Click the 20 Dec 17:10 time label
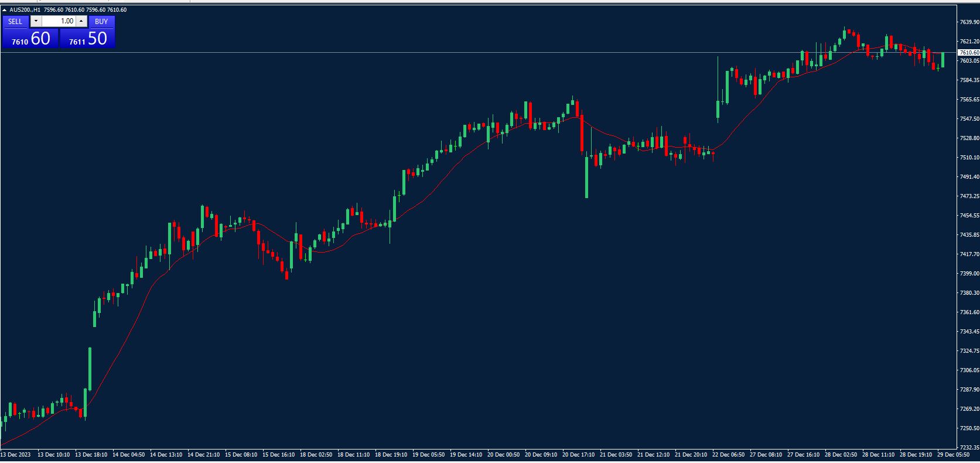 pos(578,454)
